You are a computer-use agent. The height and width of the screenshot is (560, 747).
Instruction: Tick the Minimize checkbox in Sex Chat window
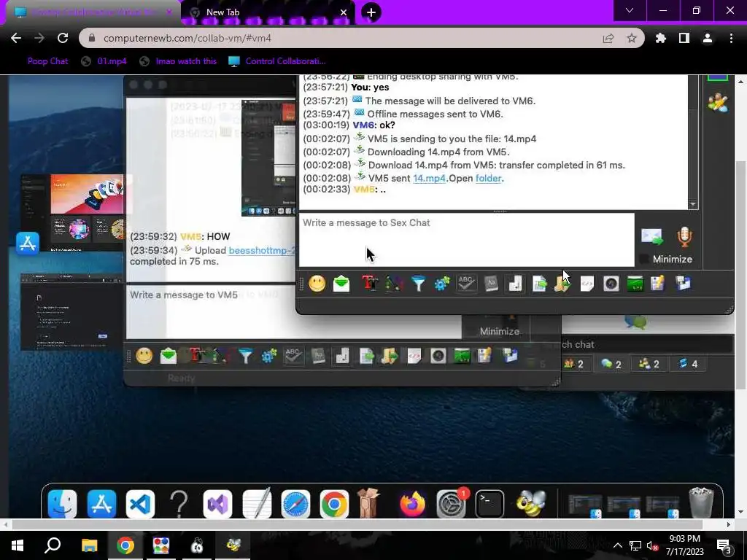[643, 259]
